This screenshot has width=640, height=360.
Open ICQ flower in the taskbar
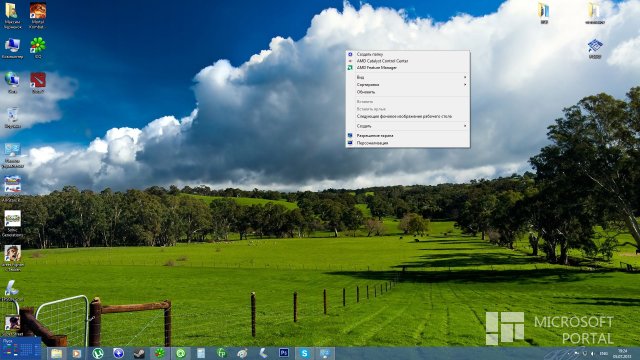160,353
